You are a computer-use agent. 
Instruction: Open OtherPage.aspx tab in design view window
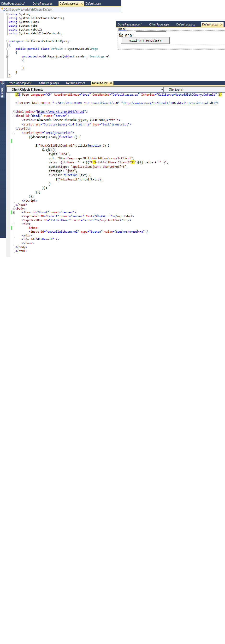point(159,25)
